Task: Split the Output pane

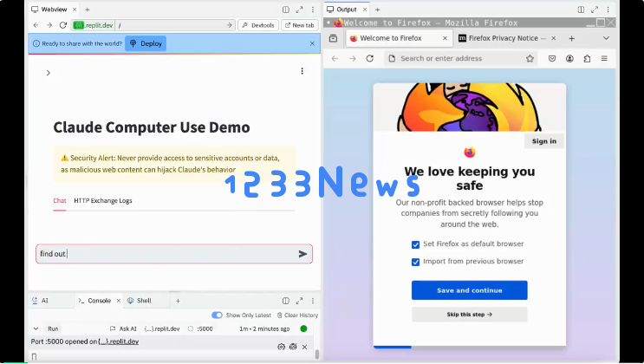Action: coord(581,10)
